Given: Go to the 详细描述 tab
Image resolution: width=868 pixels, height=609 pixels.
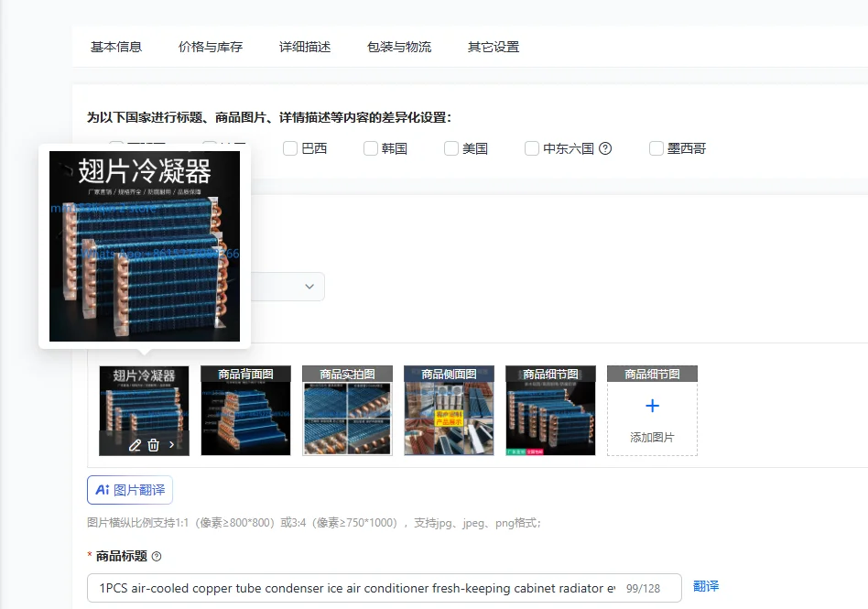Looking at the screenshot, I should tap(305, 47).
